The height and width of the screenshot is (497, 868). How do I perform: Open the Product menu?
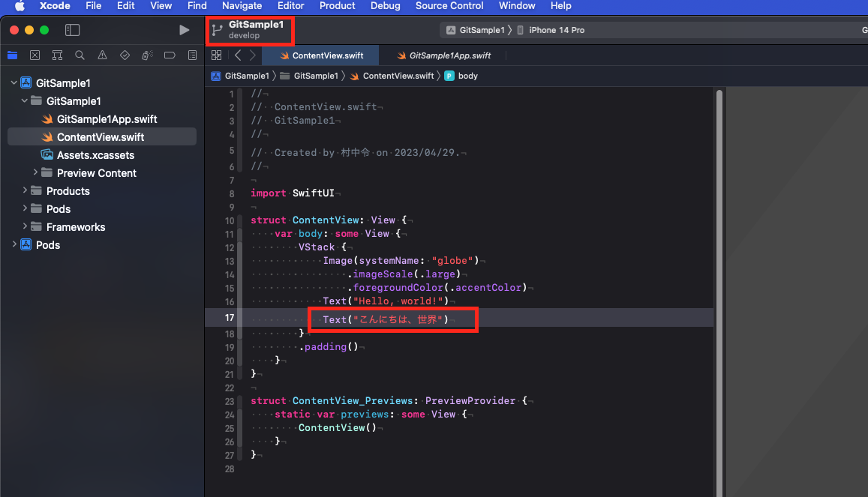[x=337, y=5]
